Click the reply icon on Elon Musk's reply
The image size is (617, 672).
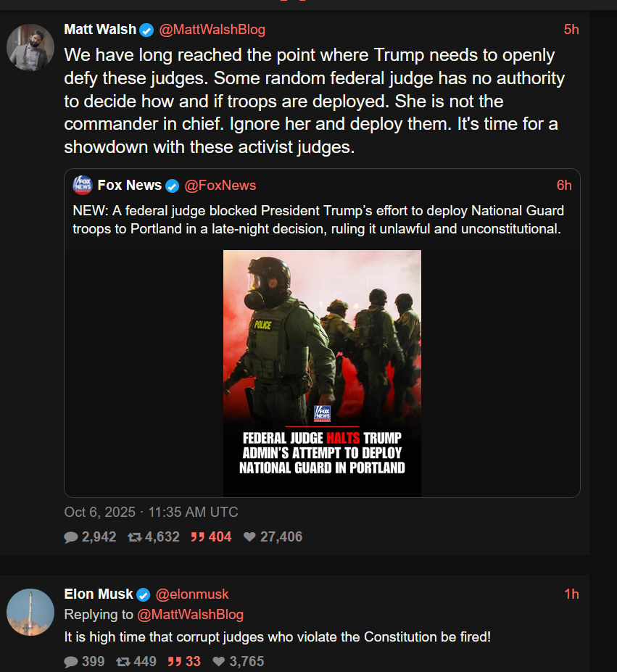[x=71, y=661]
